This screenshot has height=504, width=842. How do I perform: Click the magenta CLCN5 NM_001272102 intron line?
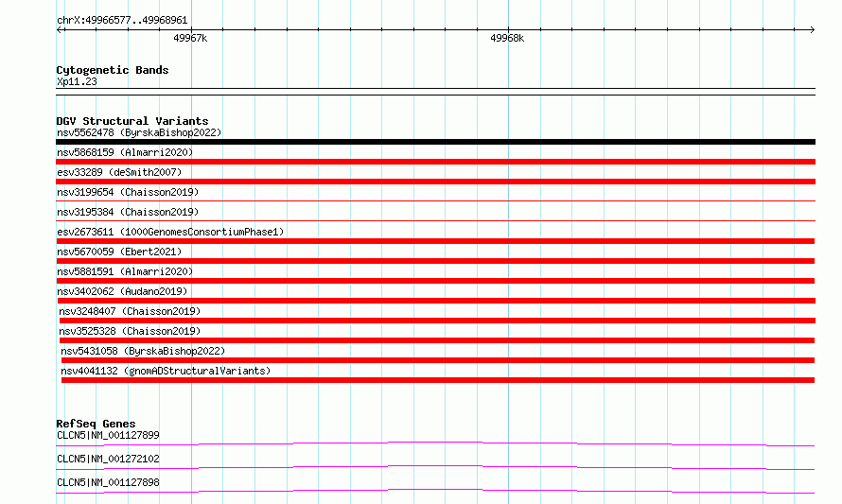pos(435,467)
